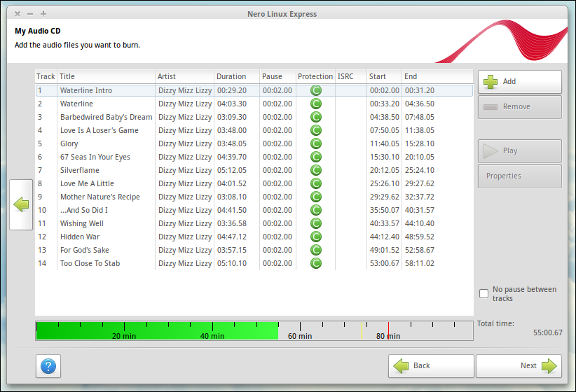
Task: Sort by the Duration column header
Action: [x=237, y=76]
